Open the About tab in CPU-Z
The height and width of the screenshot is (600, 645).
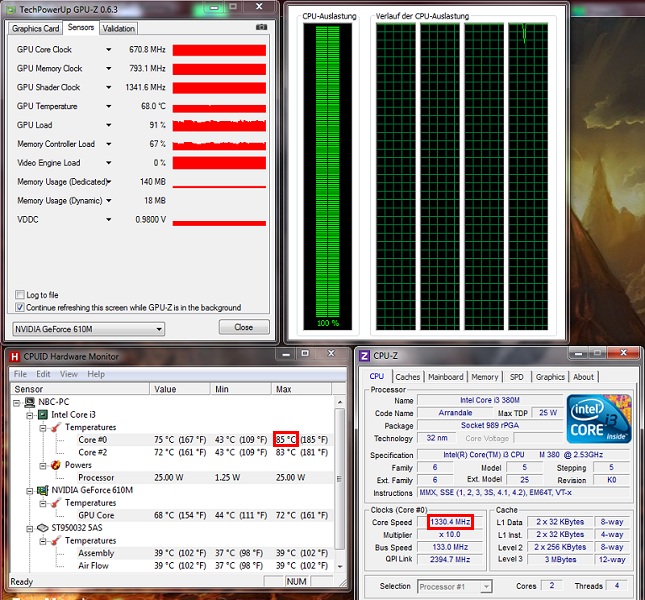(583, 377)
